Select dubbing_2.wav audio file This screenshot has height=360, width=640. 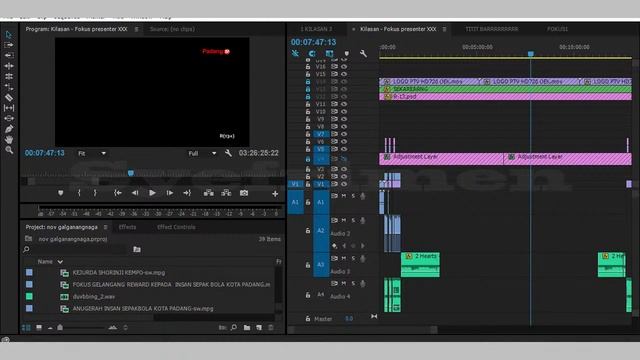coord(94,297)
